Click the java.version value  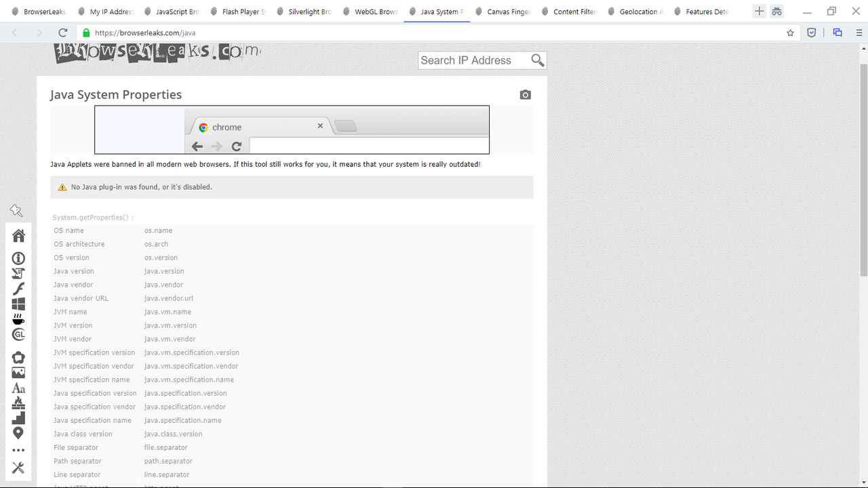point(164,271)
